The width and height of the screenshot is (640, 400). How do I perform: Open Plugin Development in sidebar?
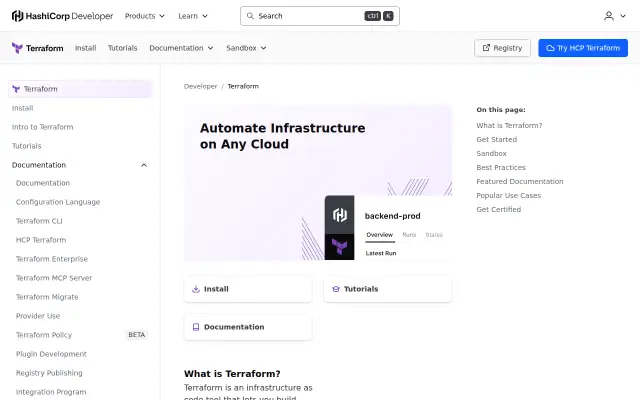[x=51, y=354]
